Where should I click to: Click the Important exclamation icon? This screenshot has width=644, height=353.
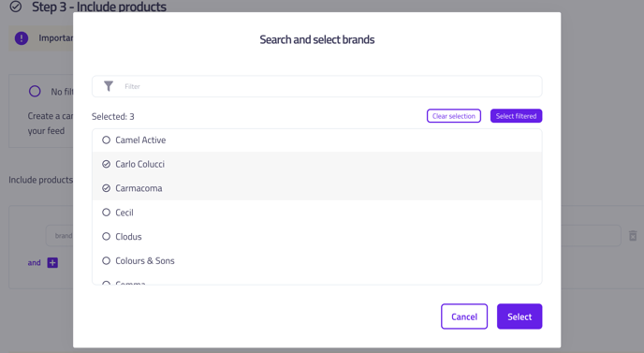pos(22,38)
